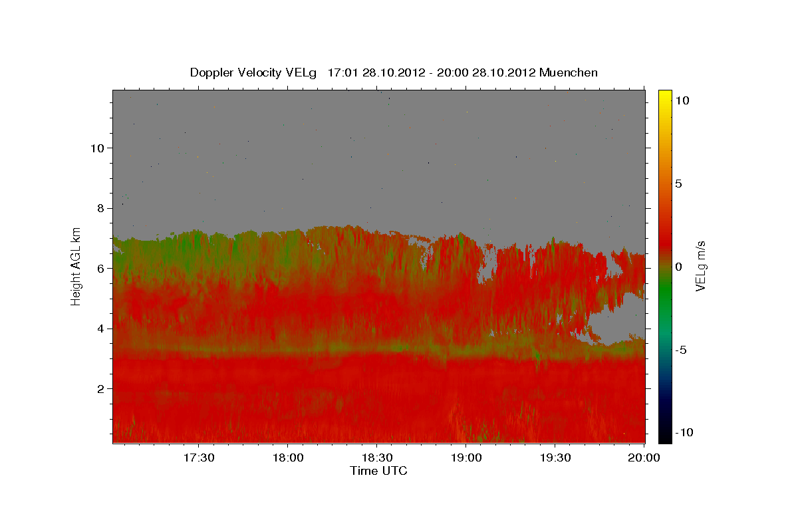Click the height axis label 2
The width and height of the screenshot is (798, 532).
101,388
